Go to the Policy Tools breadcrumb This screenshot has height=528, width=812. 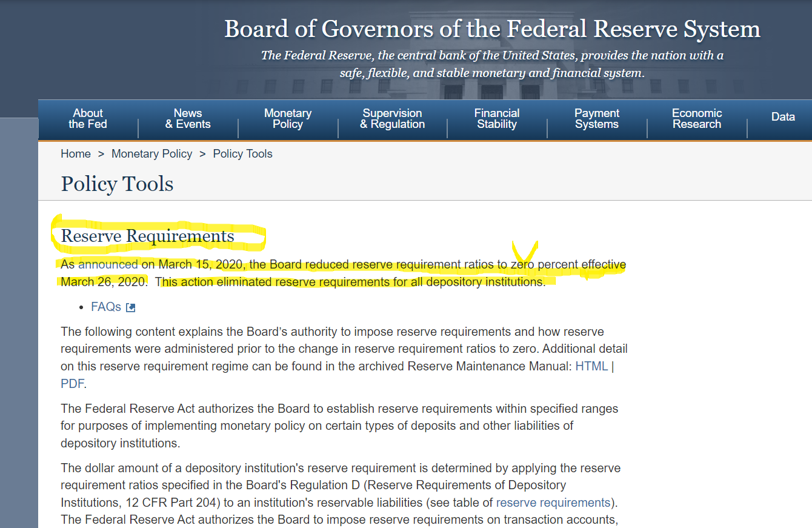[x=242, y=154]
